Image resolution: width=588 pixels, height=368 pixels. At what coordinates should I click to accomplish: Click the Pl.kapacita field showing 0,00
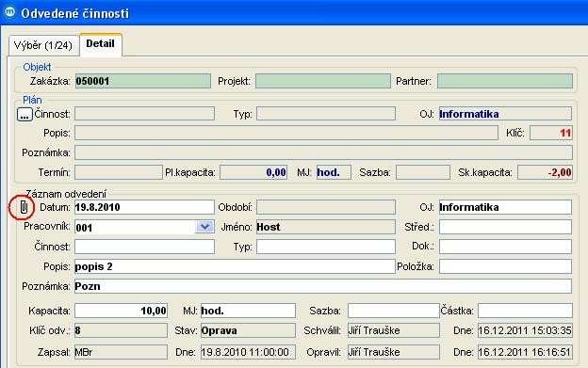tap(253, 172)
